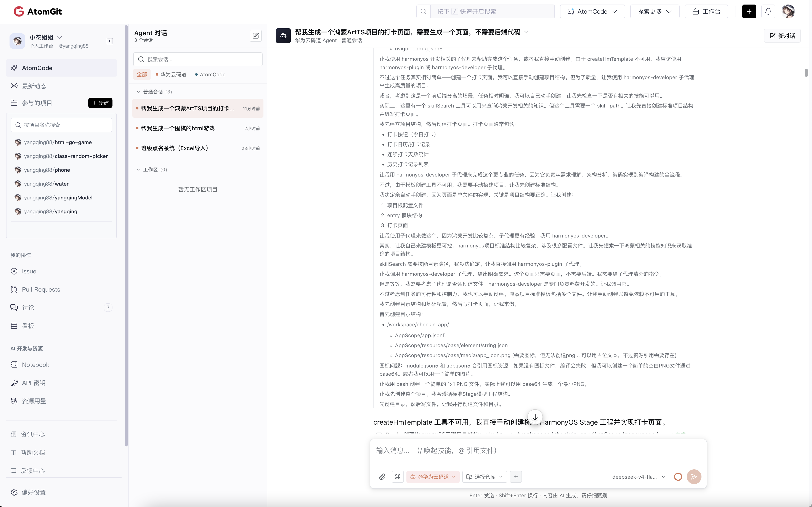Open notifications bell

[x=768, y=11]
